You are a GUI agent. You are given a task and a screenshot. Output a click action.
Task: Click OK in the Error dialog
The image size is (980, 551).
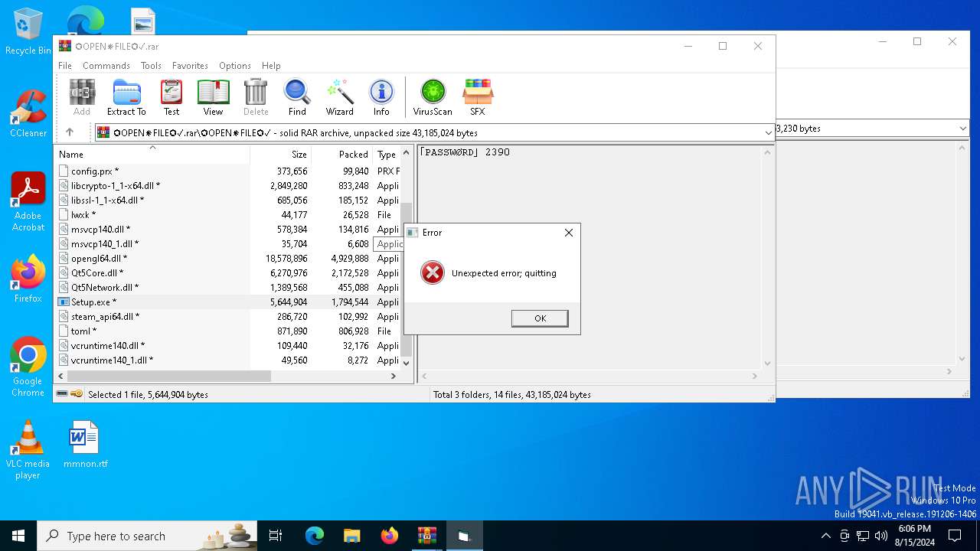[x=540, y=318]
